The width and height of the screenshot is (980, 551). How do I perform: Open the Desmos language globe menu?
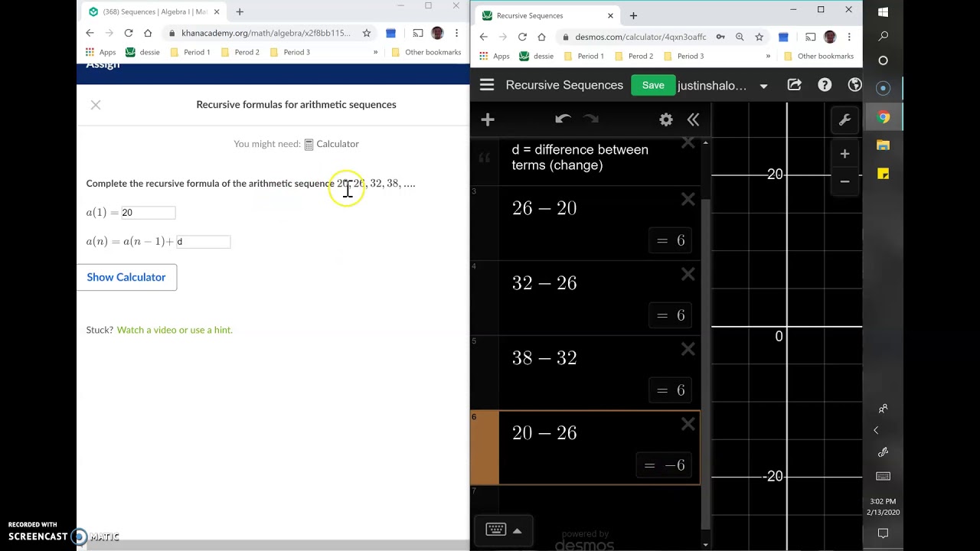tap(854, 85)
